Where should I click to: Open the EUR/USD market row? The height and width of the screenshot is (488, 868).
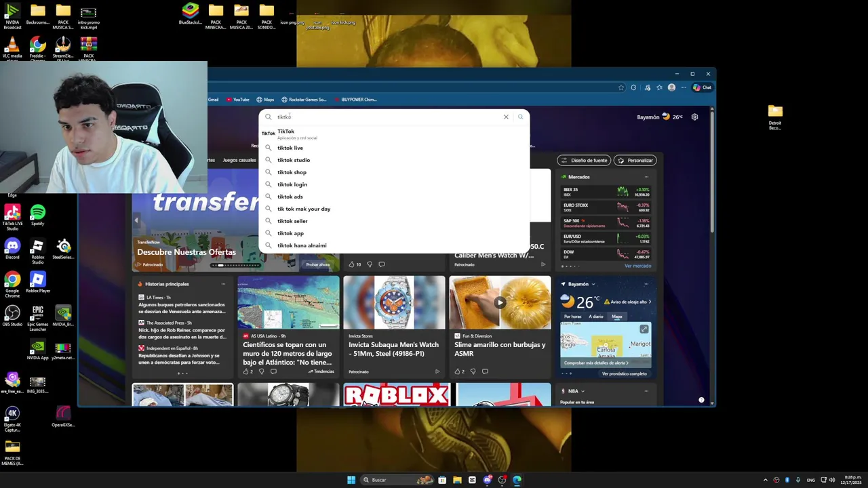point(606,239)
